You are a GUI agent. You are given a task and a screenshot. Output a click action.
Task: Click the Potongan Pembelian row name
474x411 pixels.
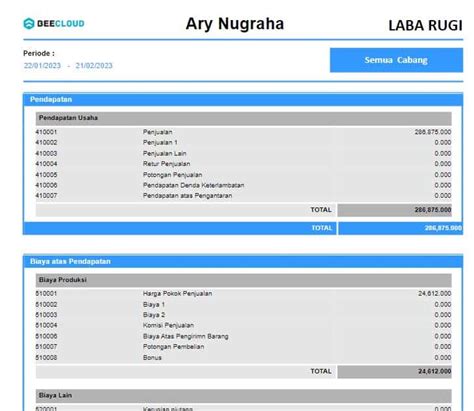(174, 347)
